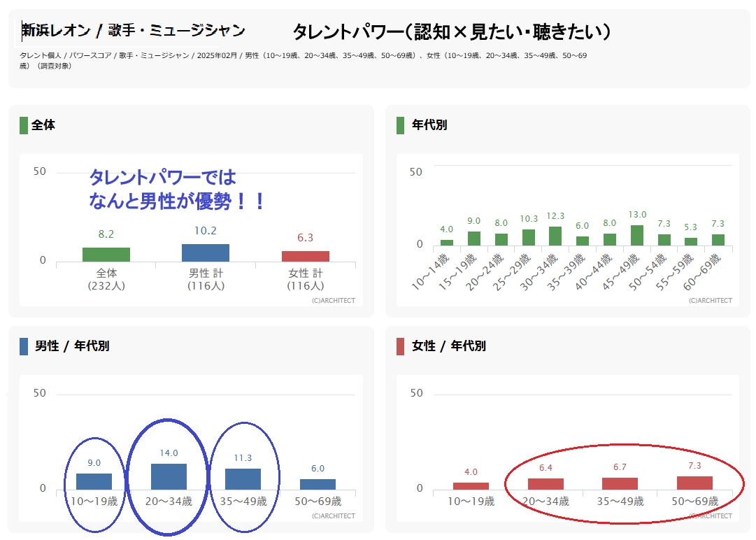The width and height of the screenshot is (756, 540).
Task: Click the 新浜レオン / 歌手・ミュージシャン title field
Action: tap(133, 31)
